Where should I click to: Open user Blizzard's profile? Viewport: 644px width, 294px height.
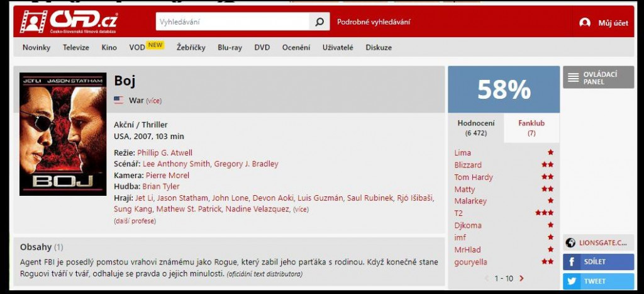click(x=468, y=165)
